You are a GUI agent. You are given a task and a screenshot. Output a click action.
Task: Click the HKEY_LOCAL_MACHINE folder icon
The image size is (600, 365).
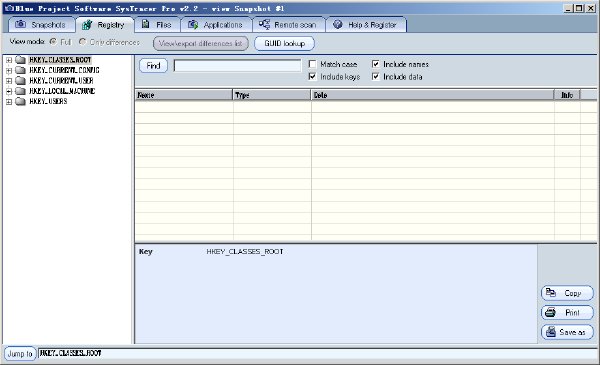point(20,91)
